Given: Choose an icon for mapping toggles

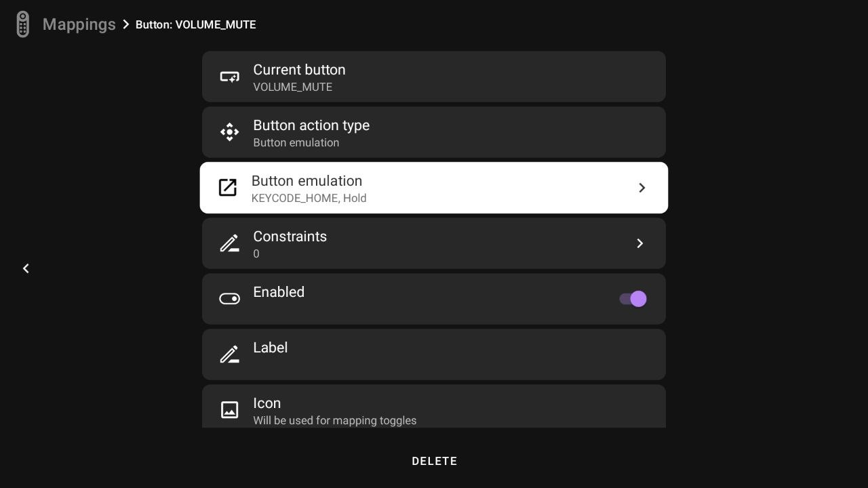Looking at the screenshot, I should (434, 408).
